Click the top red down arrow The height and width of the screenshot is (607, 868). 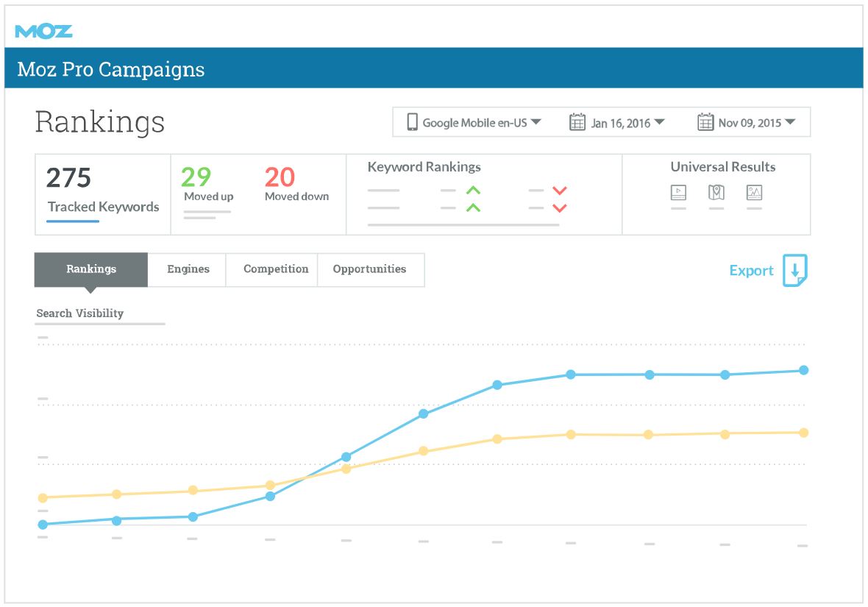click(560, 191)
